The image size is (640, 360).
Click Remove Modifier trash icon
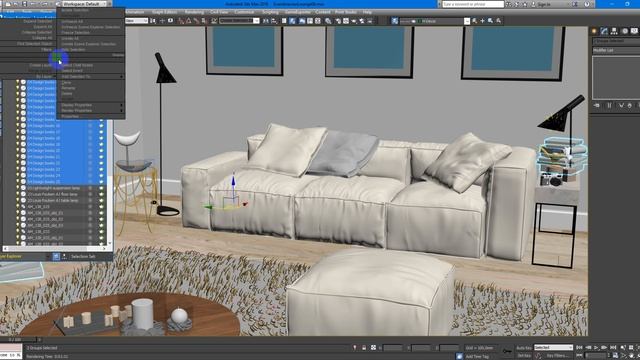click(x=630, y=105)
